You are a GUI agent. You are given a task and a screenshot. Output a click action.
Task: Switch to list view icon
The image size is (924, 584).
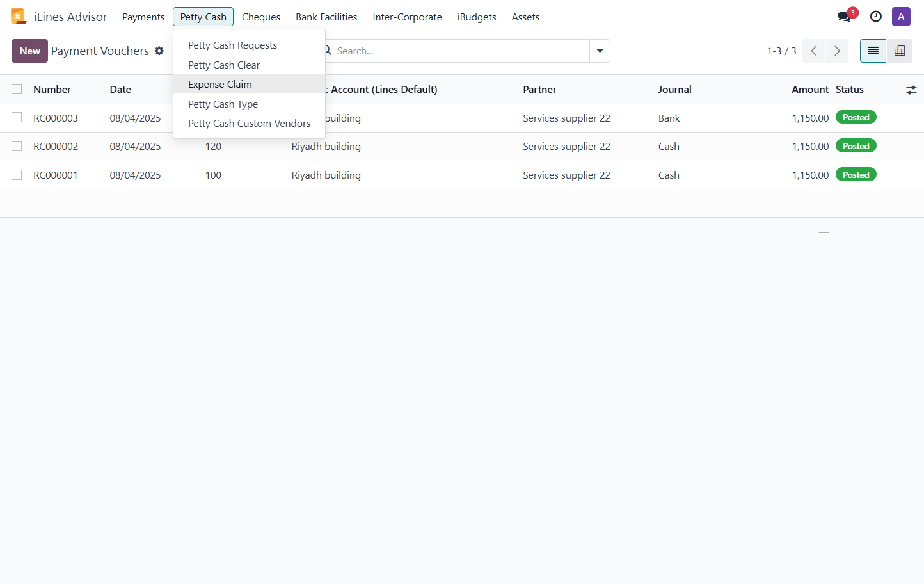click(873, 51)
